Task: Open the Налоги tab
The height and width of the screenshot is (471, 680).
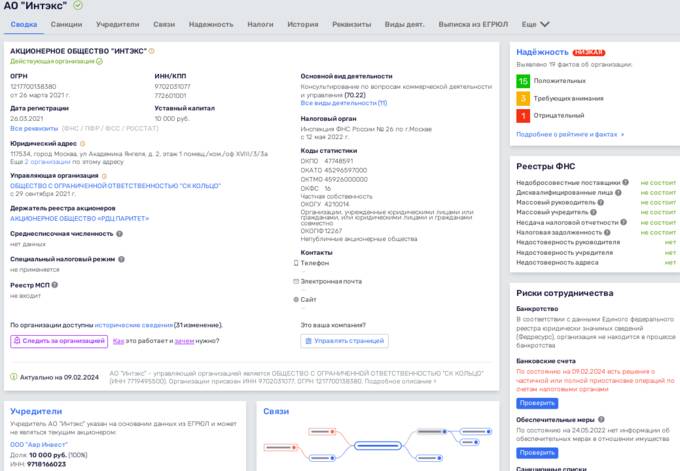Action: pyautogui.click(x=260, y=24)
